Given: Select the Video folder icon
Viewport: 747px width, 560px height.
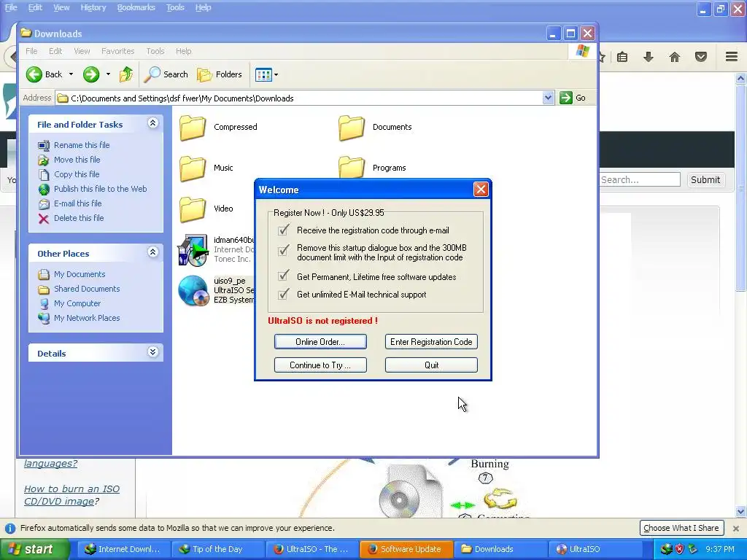Looking at the screenshot, I should click(193, 209).
